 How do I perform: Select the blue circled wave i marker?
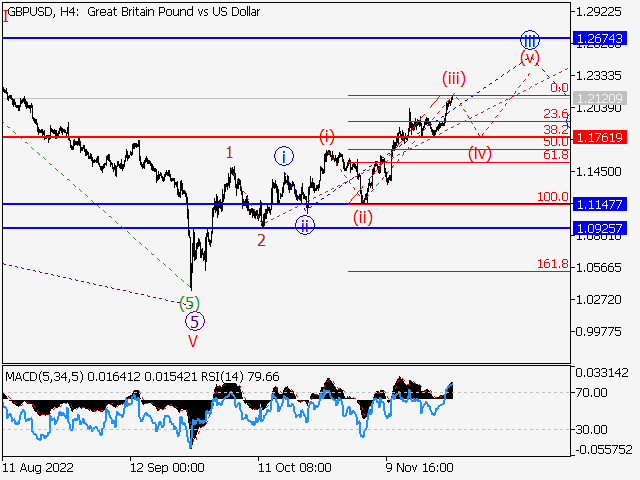284,156
